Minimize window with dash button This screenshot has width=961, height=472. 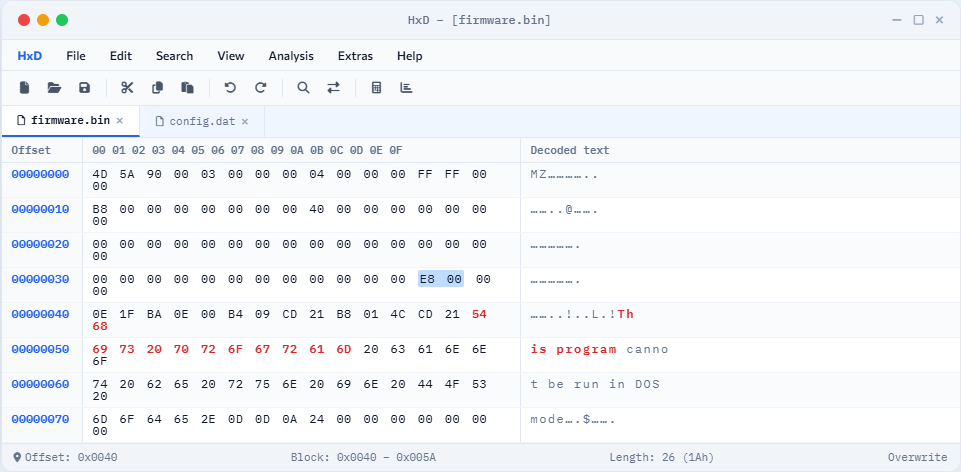click(897, 20)
